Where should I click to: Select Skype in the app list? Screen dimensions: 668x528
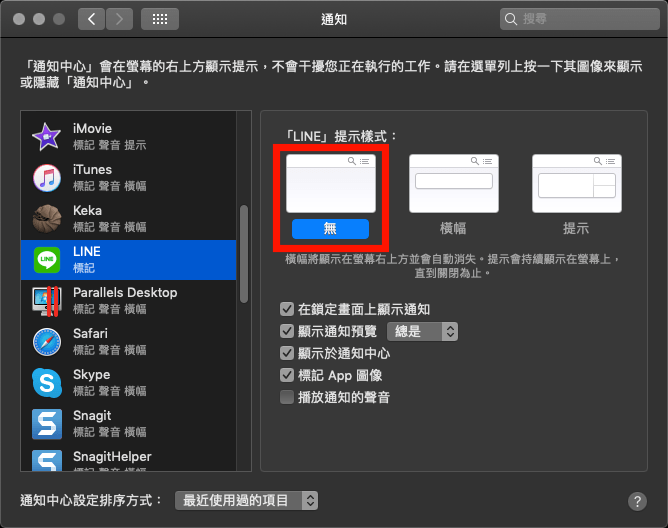(x=128, y=383)
